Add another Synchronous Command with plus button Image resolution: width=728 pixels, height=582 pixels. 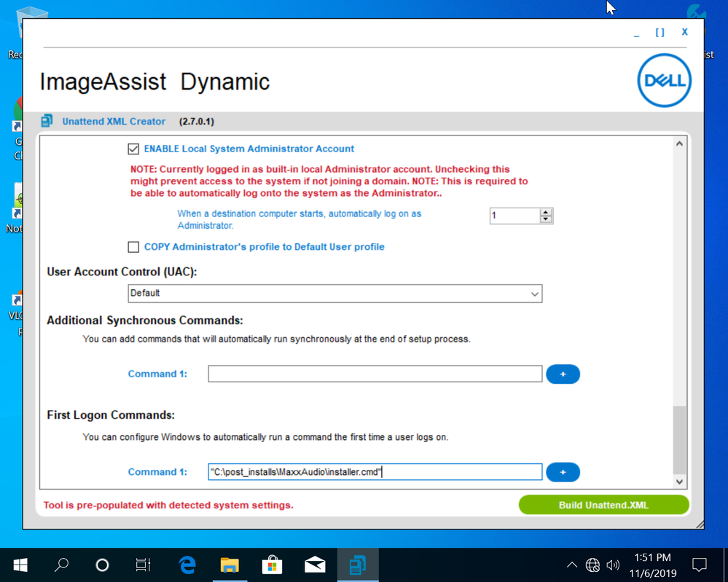tap(563, 374)
